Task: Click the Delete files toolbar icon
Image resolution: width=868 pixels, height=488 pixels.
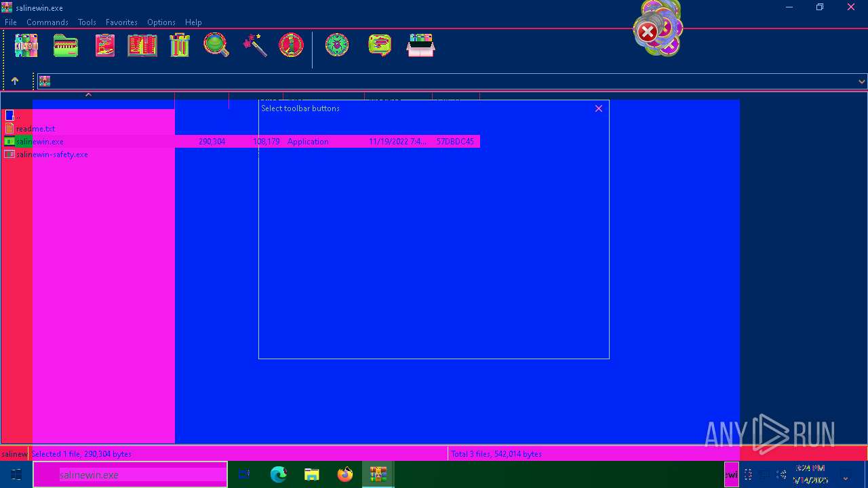Action: (180, 46)
